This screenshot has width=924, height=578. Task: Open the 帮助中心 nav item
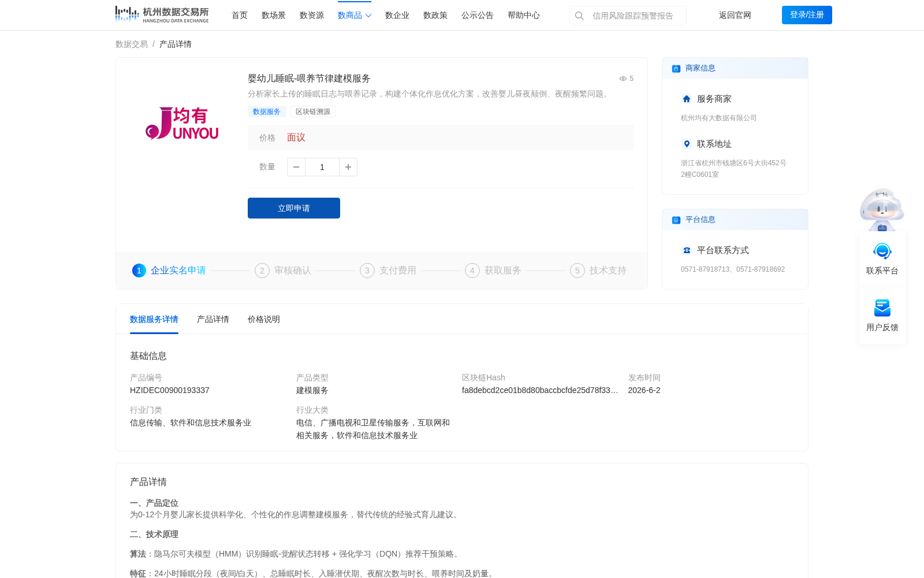524,15
